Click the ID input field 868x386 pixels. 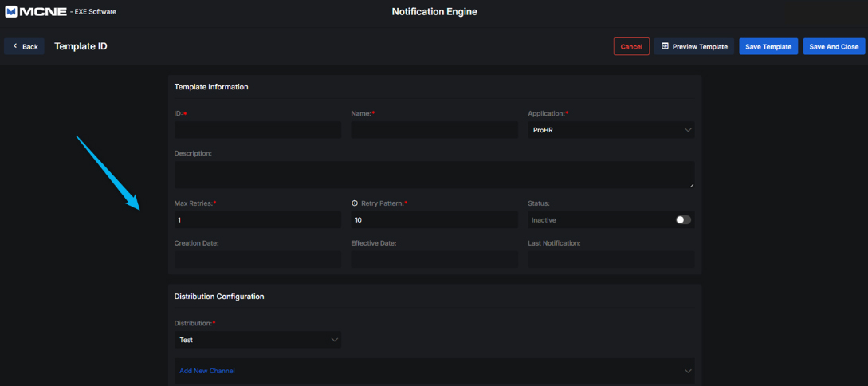pos(257,130)
